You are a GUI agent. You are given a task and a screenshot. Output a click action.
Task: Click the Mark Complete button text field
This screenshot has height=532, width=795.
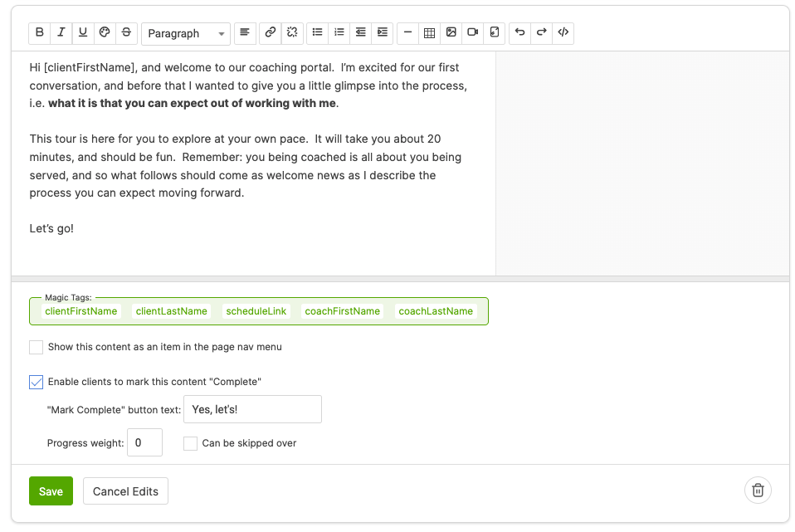pos(252,409)
